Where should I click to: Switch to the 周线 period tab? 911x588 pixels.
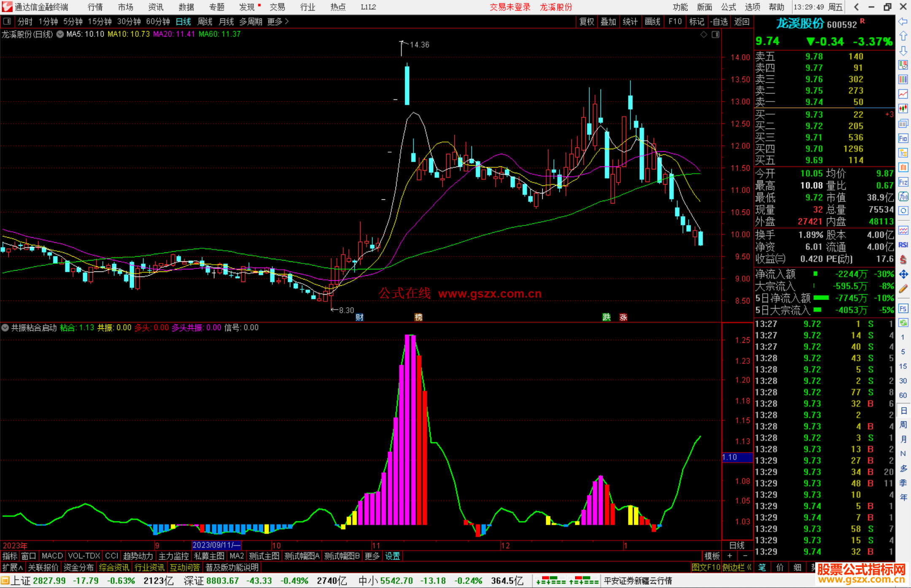(205, 21)
